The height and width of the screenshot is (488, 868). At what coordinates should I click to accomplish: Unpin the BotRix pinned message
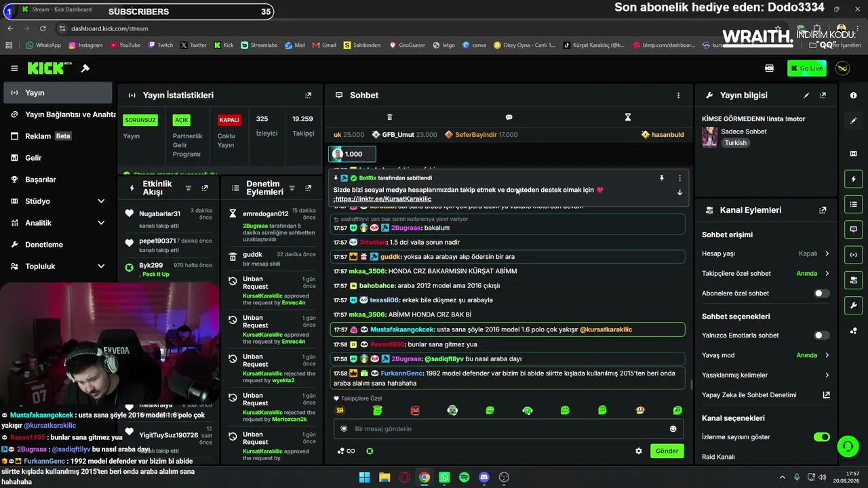tap(662, 178)
